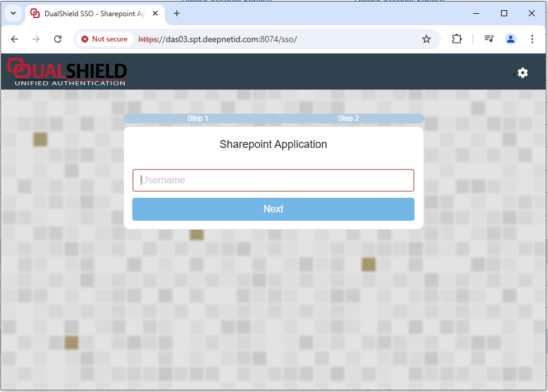Go back to the previous page

[x=14, y=39]
